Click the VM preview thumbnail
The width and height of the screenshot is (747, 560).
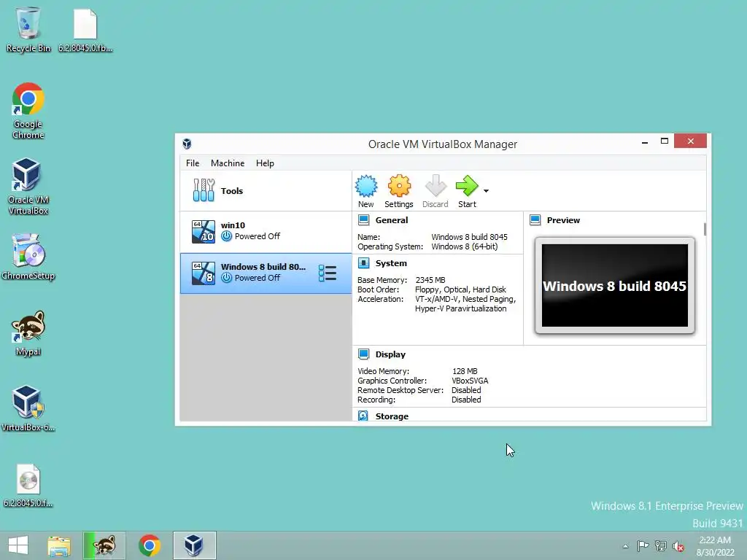coord(614,286)
